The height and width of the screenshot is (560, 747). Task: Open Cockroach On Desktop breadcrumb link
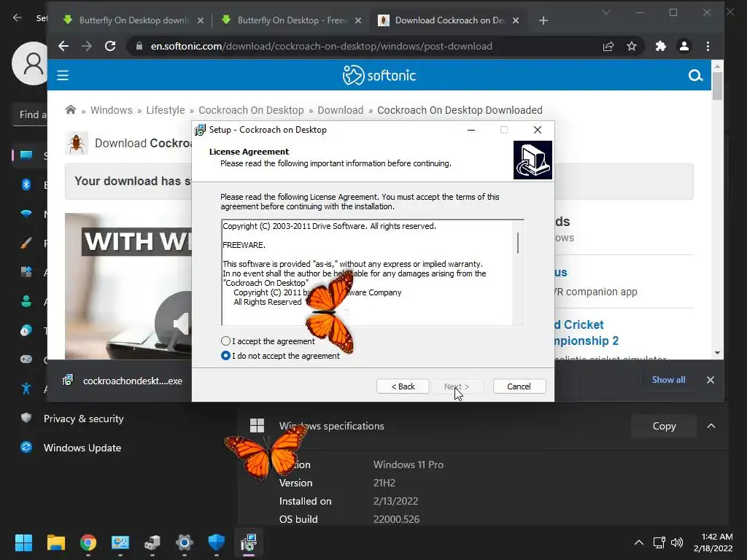coord(251,110)
